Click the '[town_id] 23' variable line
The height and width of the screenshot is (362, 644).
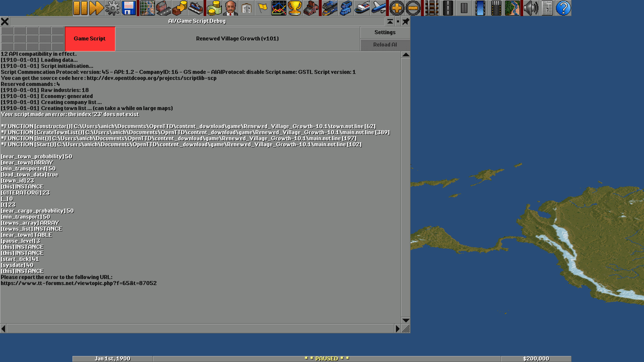point(17,181)
